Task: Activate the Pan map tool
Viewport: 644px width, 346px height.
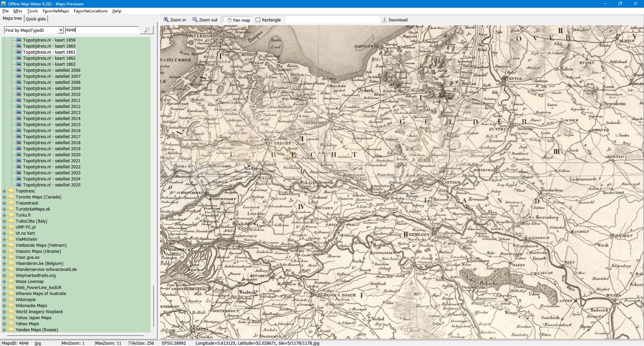Action: [238, 20]
